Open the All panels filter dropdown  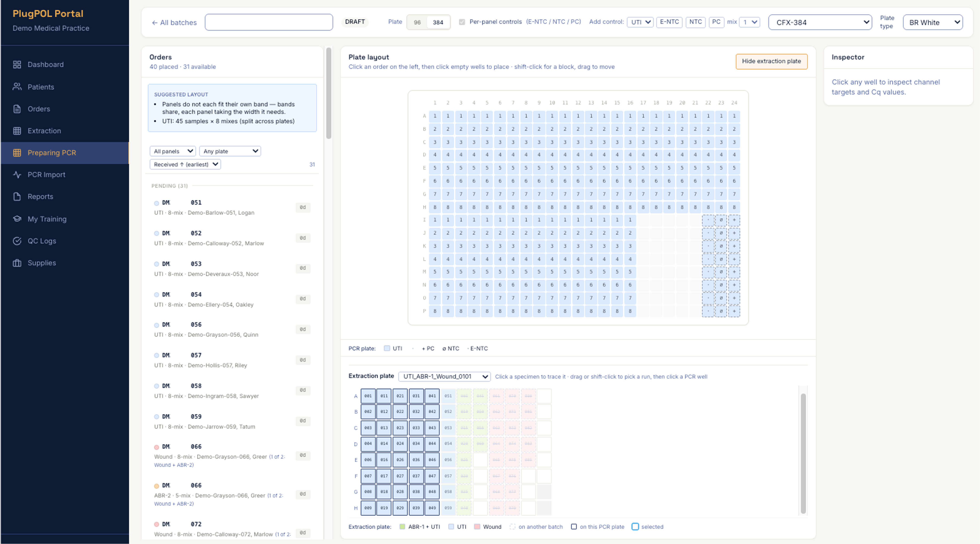pos(173,151)
